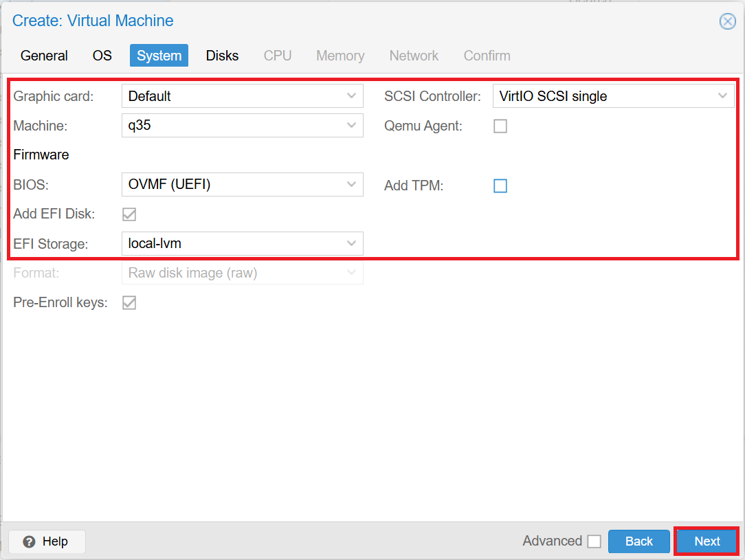Enable the Qemu Agent checkbox
This screenshot has height=560, width=745.
click(500, 126)
